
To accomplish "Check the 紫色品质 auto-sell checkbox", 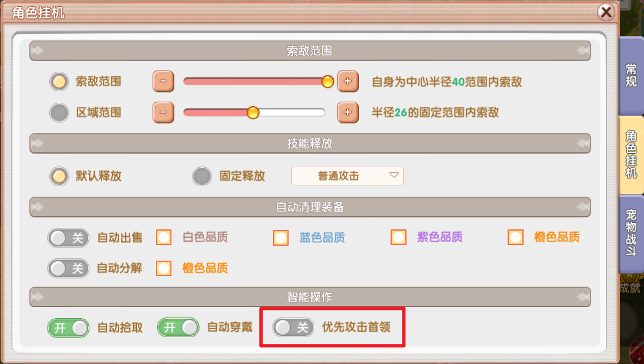I will (399, 237).
